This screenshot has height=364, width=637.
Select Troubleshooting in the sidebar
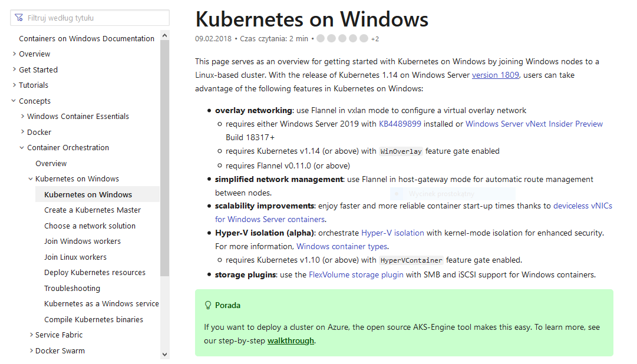[72, 288]
